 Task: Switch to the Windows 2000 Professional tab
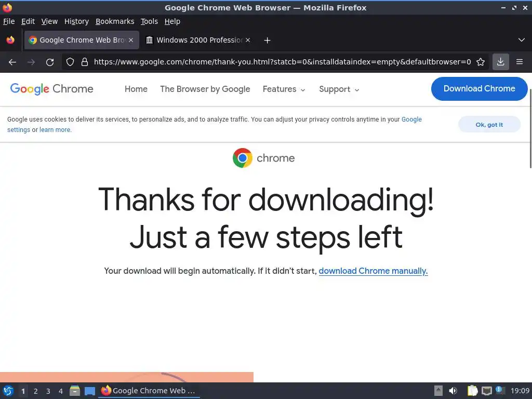click(198, 40)
